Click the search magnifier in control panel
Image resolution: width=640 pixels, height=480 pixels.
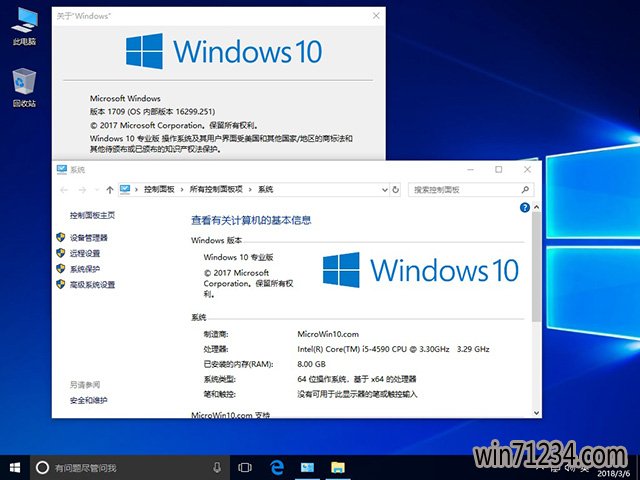pyautogui.click(x=525, y=189)
